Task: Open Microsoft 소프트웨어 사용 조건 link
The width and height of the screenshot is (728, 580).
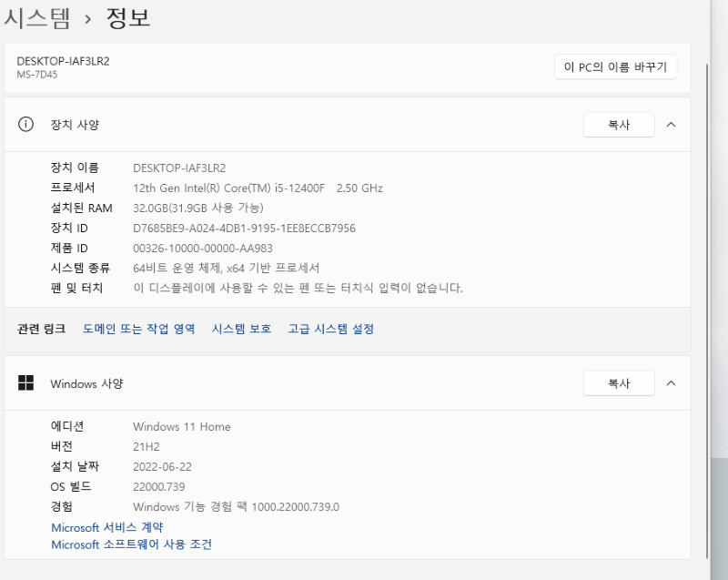Action: click(131, 544)
